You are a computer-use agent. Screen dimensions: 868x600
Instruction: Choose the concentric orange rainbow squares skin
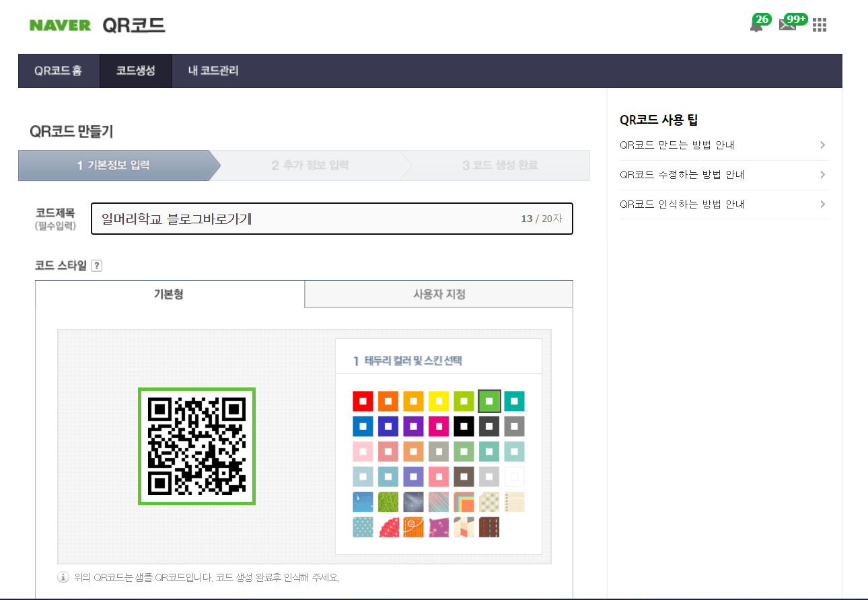(x=464, y=502)
